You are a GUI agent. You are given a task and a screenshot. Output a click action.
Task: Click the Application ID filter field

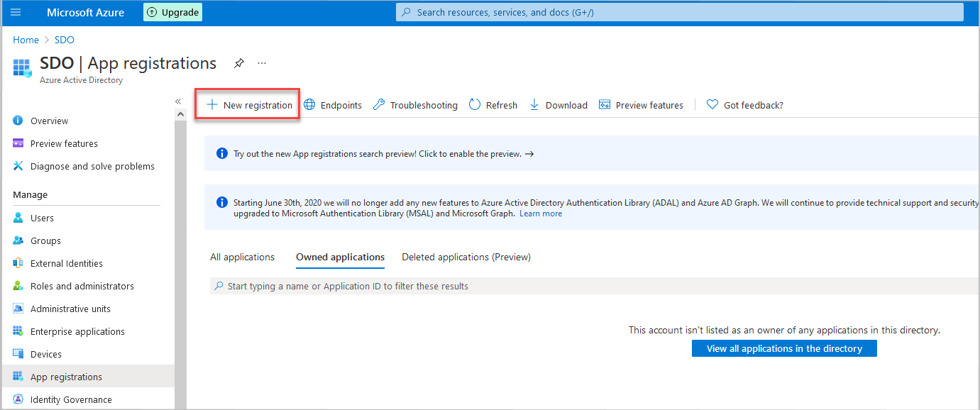(x=595, y=286)
